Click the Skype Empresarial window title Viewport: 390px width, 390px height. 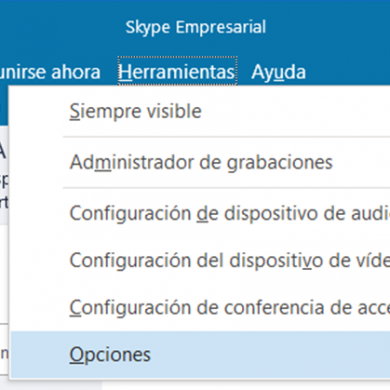point(196,27)
